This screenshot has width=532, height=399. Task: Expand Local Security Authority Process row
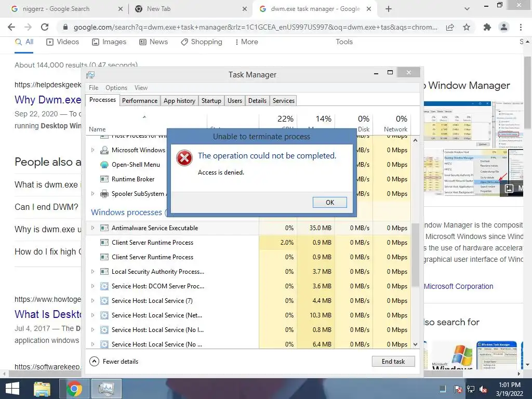coord(92,272)
